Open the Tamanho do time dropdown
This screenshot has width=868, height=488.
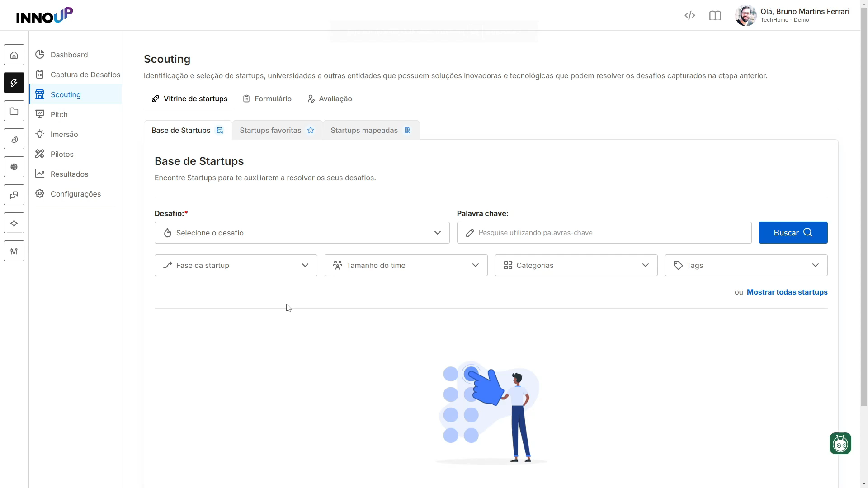click(406, 265)
